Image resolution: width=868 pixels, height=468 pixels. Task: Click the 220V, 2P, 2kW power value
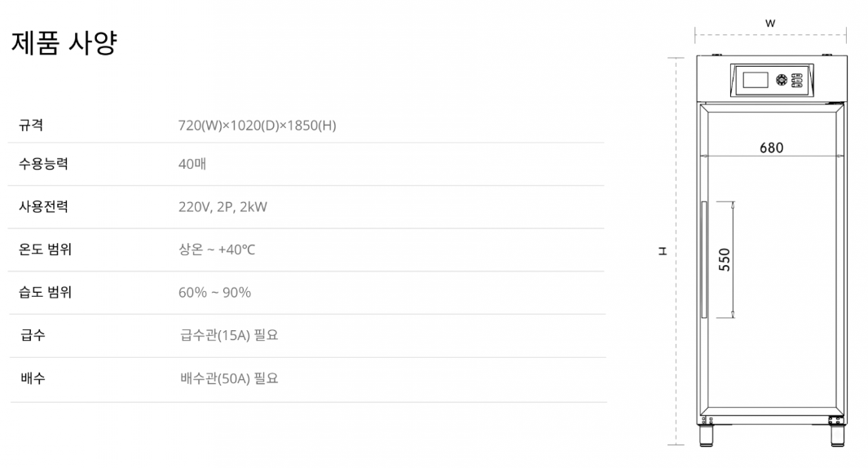point(223,206)
